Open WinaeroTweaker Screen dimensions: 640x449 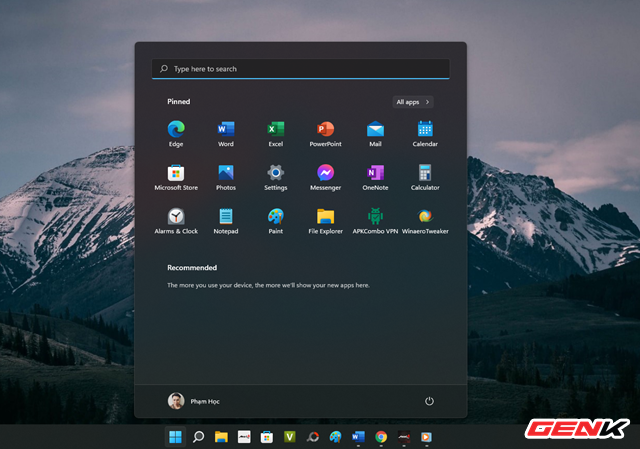click(425, 221)
